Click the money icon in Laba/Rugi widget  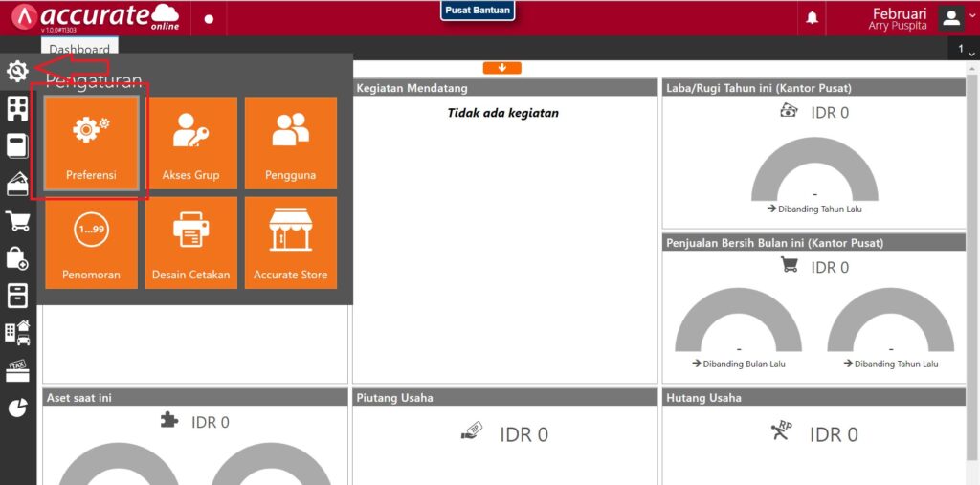[x=789, y=111]
